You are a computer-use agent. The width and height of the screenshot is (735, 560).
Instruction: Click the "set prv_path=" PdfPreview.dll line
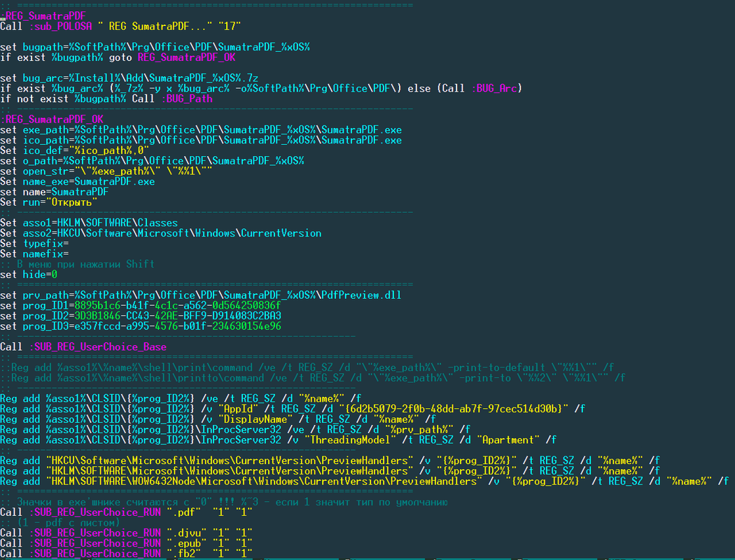coord(201,295)
